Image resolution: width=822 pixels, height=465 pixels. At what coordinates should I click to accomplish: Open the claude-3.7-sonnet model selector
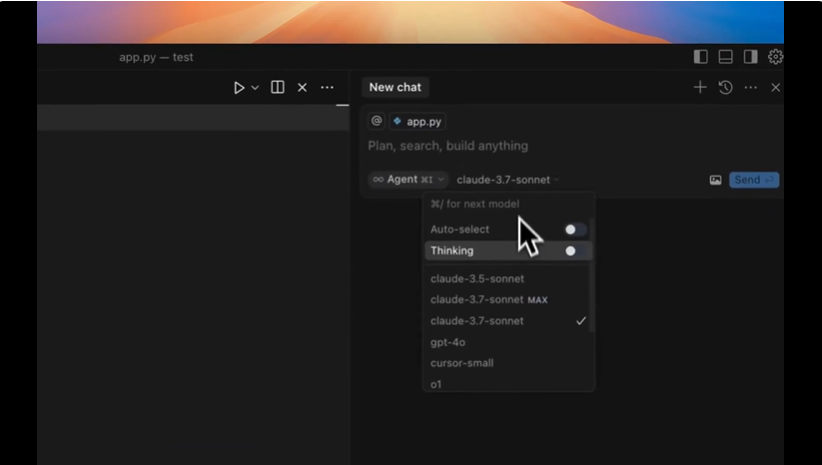pyautogui.click(x=507, y=180)
